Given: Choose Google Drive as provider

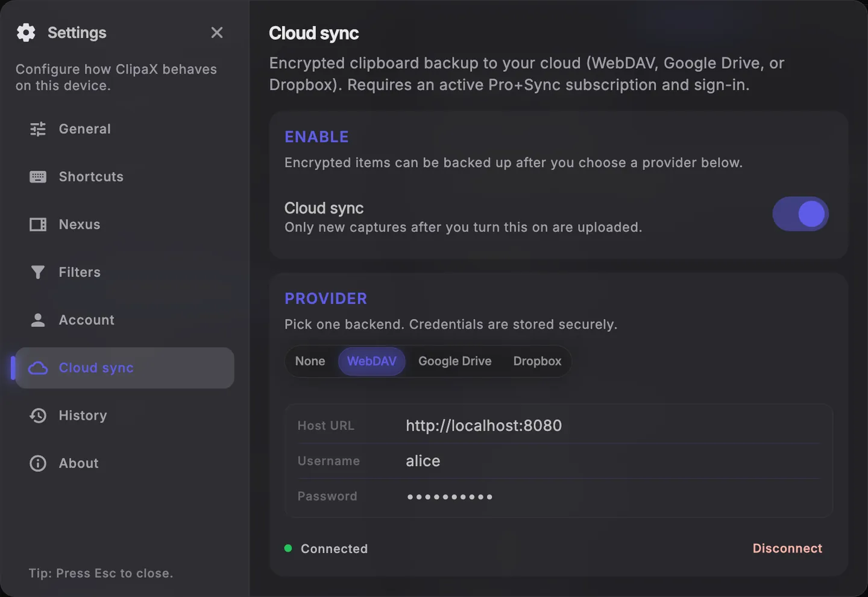Looking at the screenshot, I should (455, 361).
